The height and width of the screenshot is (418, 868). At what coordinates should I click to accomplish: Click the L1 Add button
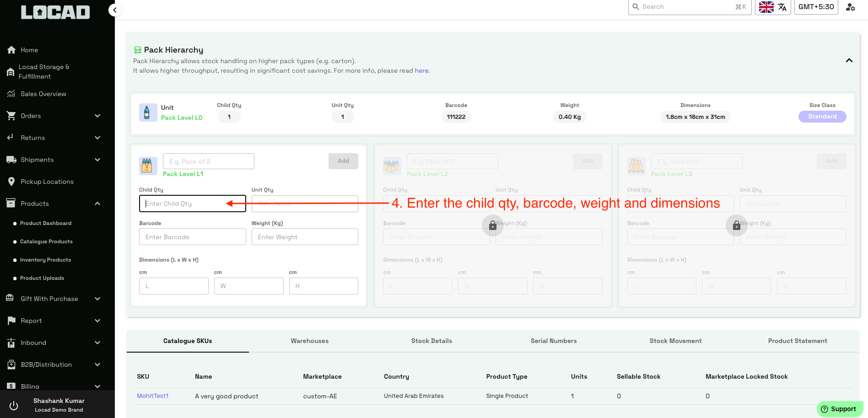tap(343, 161)
